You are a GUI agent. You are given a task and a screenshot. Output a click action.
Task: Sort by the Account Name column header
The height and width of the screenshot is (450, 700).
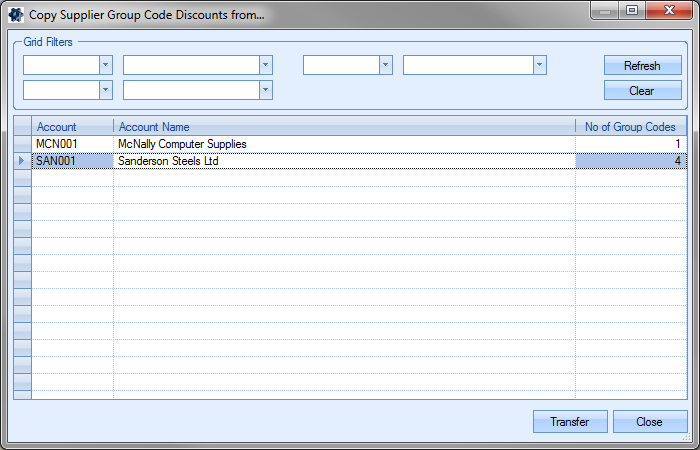(x=344, y=127)
